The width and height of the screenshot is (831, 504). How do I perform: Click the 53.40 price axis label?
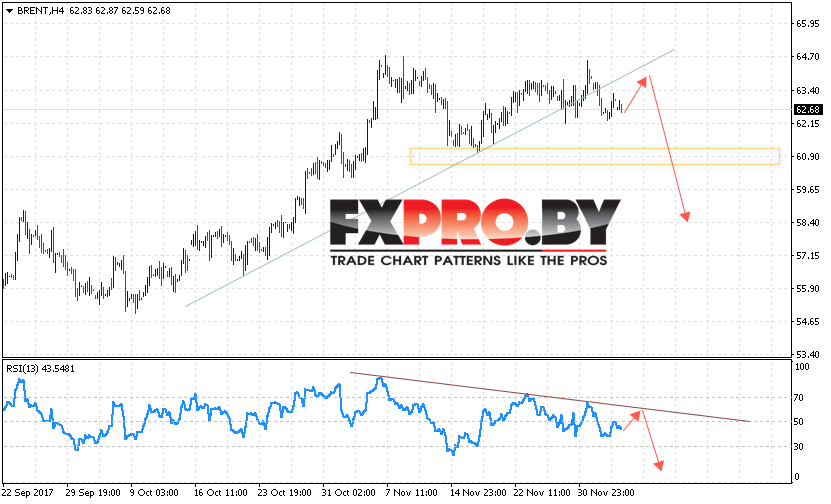(808, 355)
